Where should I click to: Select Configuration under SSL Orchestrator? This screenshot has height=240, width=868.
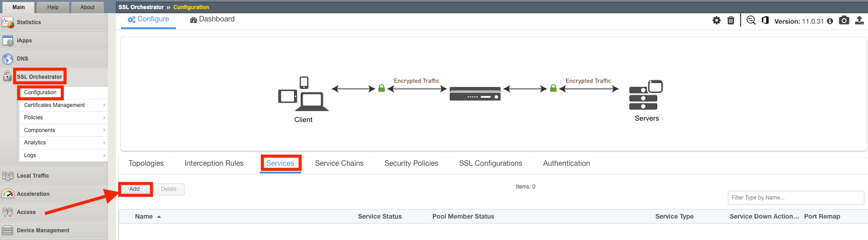click(40, 92)
